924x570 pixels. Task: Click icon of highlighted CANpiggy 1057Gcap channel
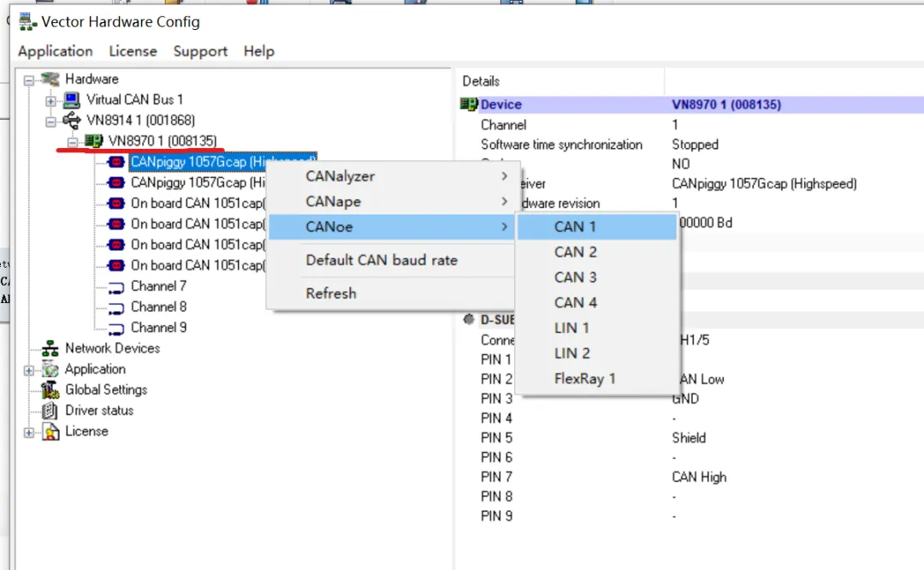pyautogui.click(x=116, y=162)
